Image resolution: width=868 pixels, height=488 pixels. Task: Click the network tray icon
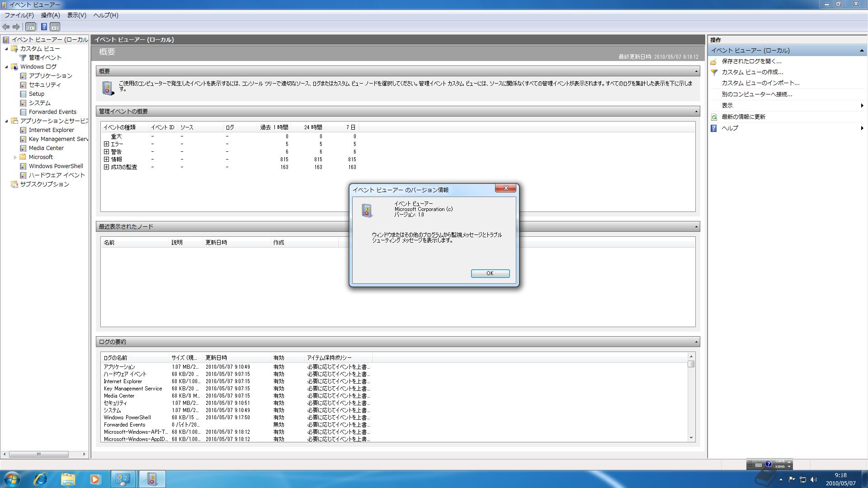(803, 479)
